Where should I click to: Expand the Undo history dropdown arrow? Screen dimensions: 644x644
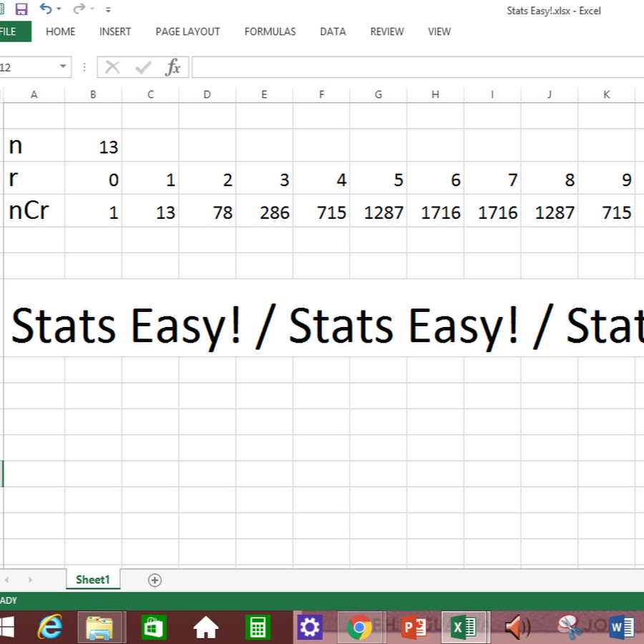[59, 10]
